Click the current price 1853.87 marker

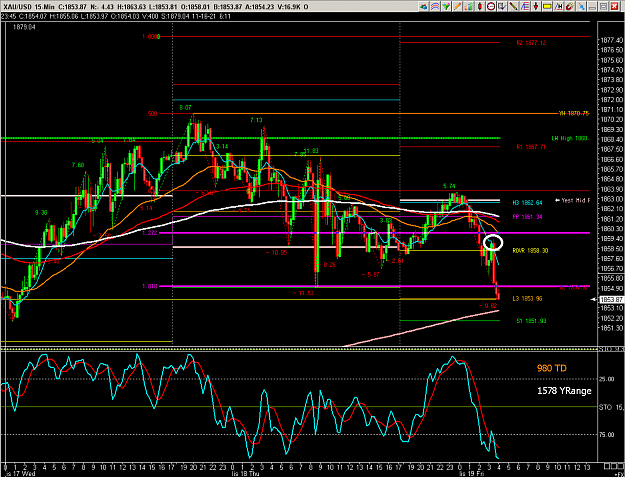611,299
